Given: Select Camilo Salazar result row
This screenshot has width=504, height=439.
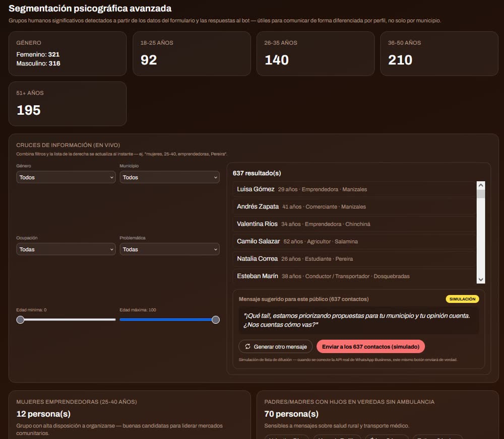Looking at the screenshot, I should click(x=354, y=241).
